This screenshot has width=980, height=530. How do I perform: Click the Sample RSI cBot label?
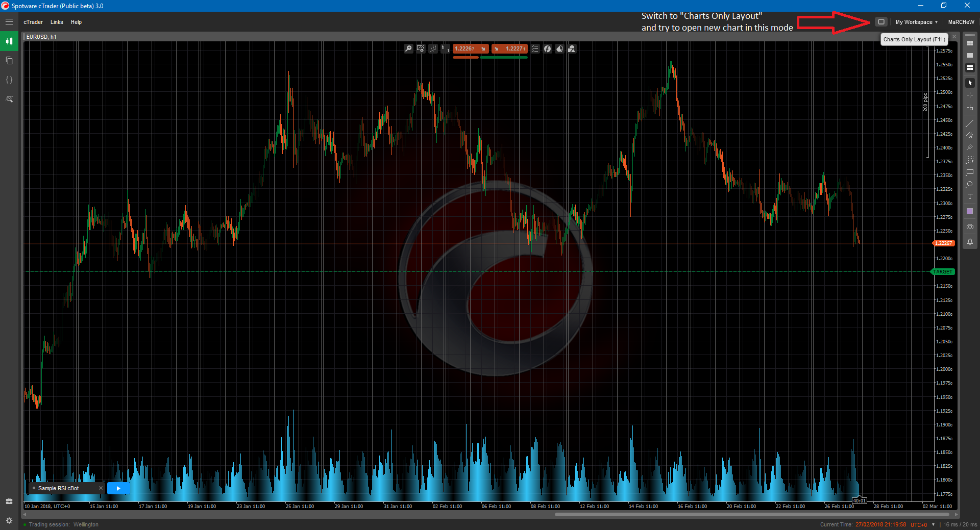[58, 488]
